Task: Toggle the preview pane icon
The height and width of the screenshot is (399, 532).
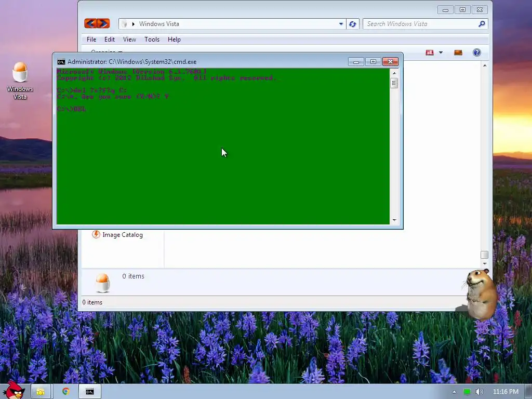Action: [x=458, y=52]
